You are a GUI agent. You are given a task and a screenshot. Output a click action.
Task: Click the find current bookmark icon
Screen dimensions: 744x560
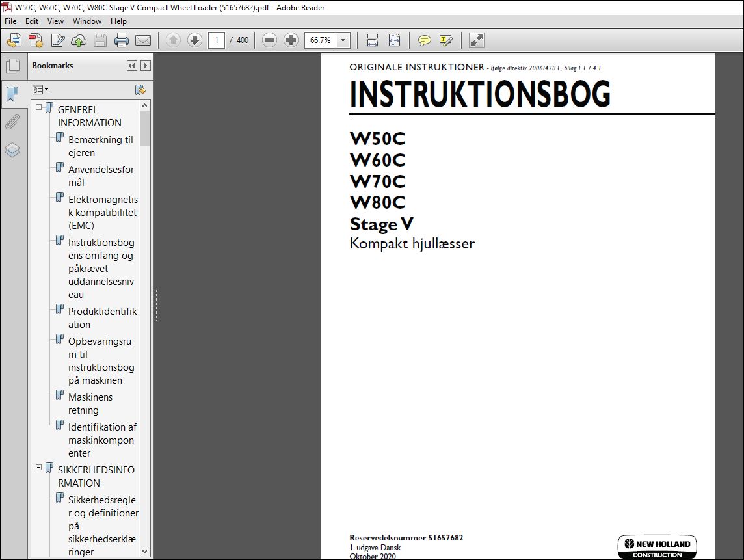[x=140, y=90]
